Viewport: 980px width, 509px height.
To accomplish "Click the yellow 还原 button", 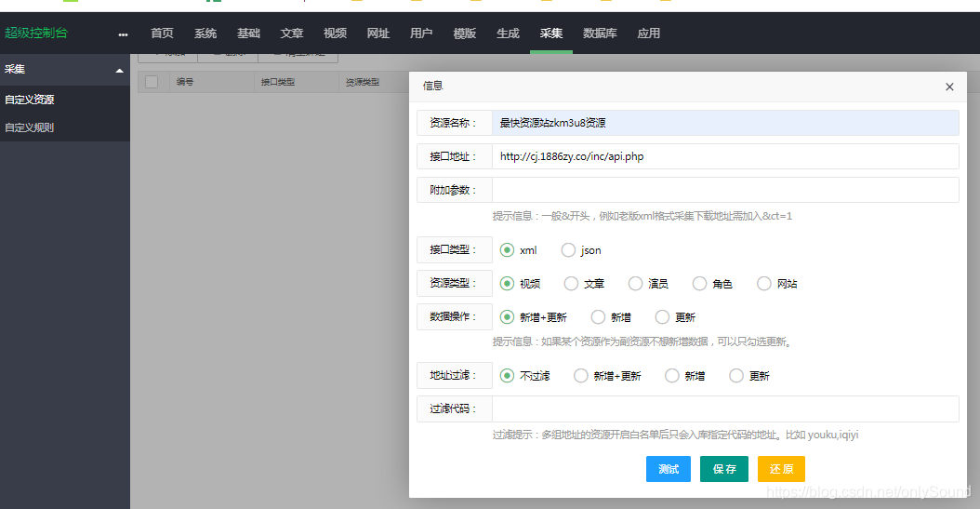I will [781, 469].
